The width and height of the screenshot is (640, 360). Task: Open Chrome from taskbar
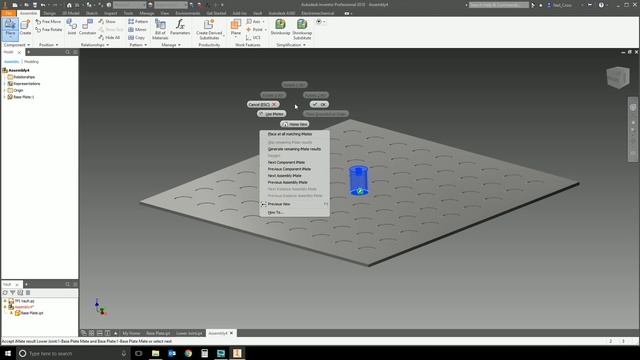188,353
